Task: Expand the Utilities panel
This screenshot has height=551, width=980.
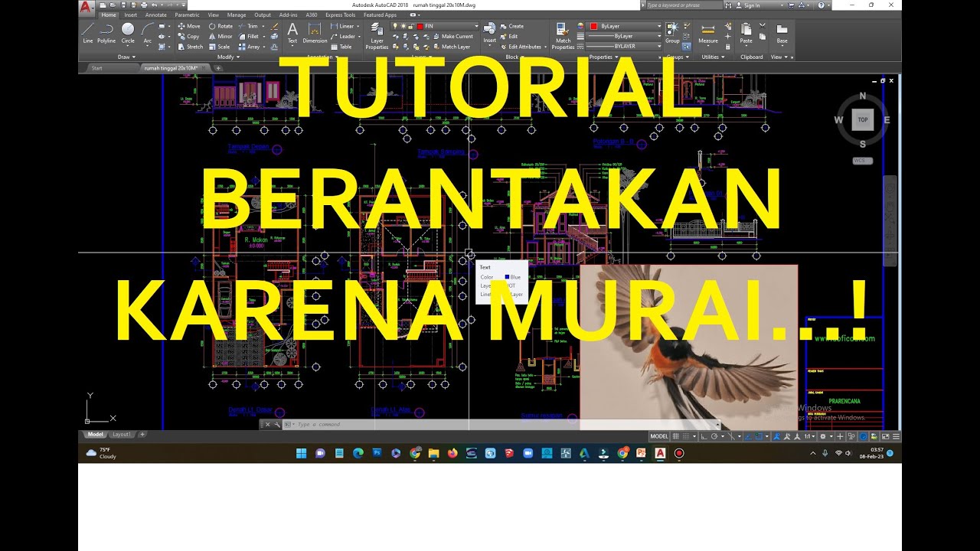Action: pyautogui.click(x=713, y=57)
